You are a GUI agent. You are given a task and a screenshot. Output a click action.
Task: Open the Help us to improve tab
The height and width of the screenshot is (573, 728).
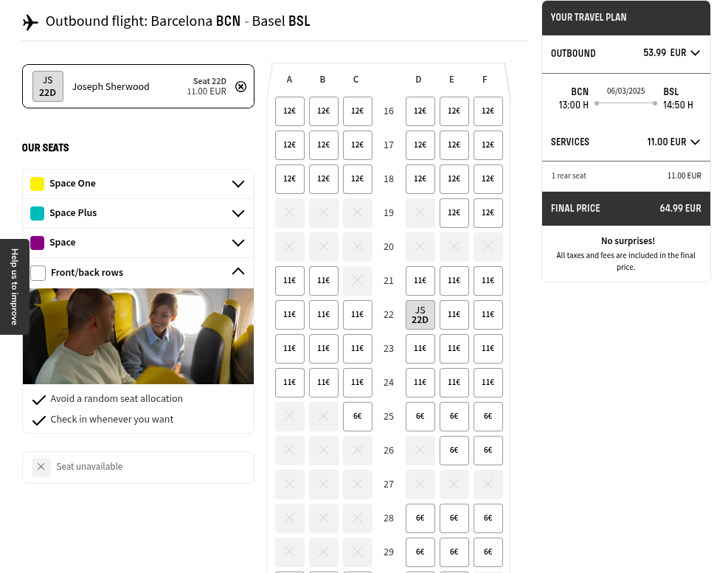15,287
